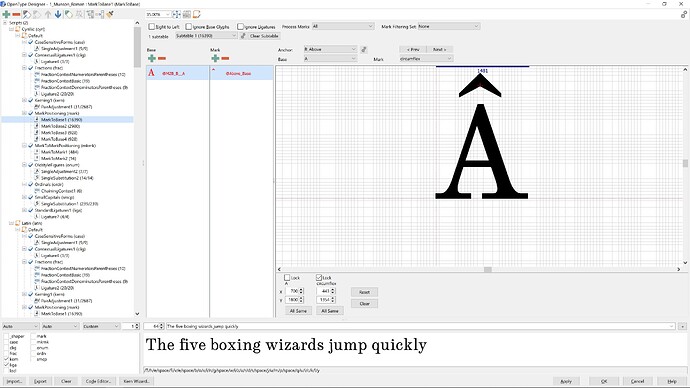Click All Same under base A coordinates
This screenshot has width=690, height=388.
click(x=298, y=311)
